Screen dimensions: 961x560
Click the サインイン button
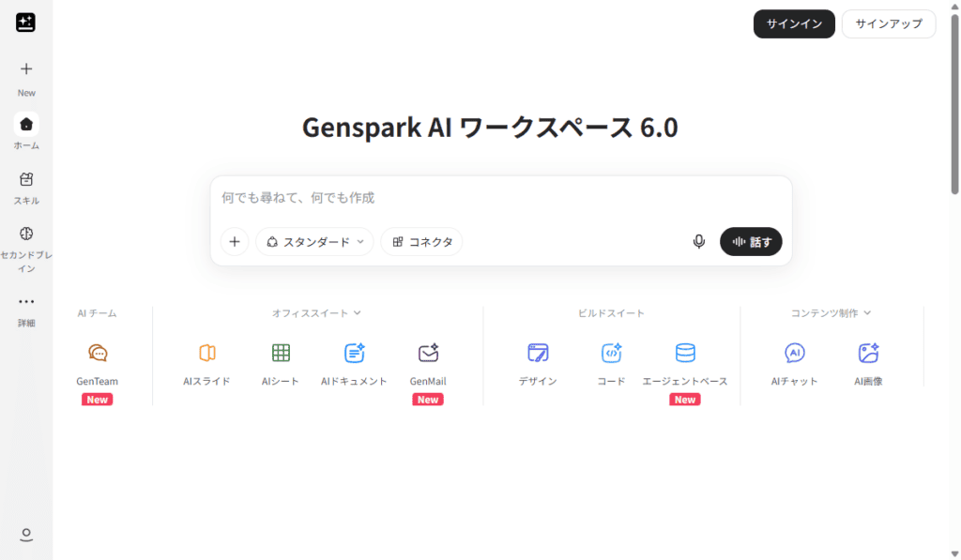point(794,23)
